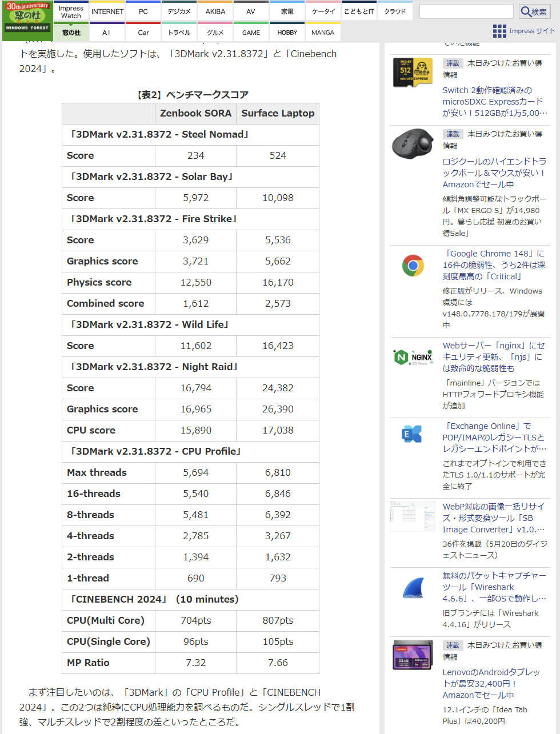Click the Wireshark shark fin icon
This screenshot has width=560, height=734.
413,588
